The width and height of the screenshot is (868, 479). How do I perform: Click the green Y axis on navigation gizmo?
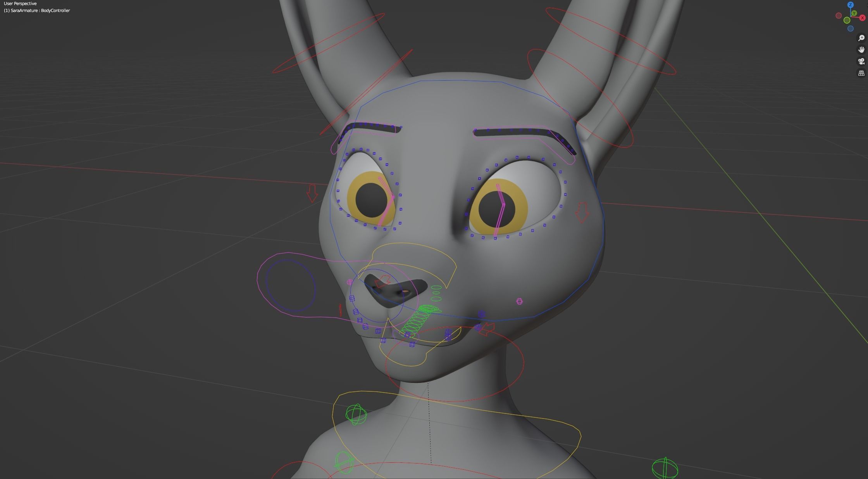[854, 14]
